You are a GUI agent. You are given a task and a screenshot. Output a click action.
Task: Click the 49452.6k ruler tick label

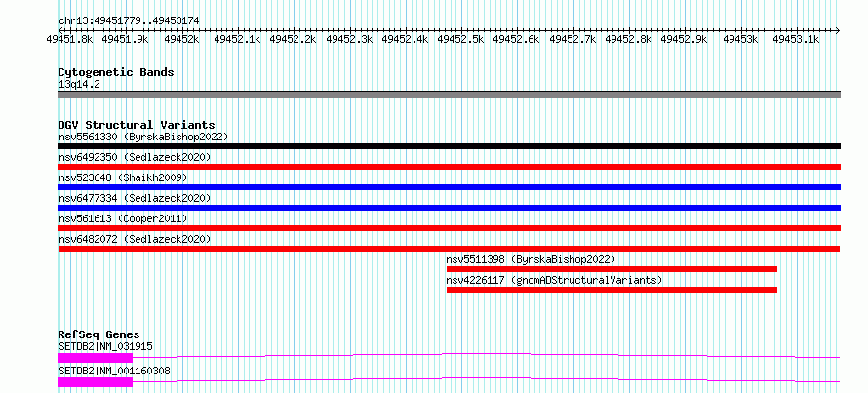coord(517,39)
